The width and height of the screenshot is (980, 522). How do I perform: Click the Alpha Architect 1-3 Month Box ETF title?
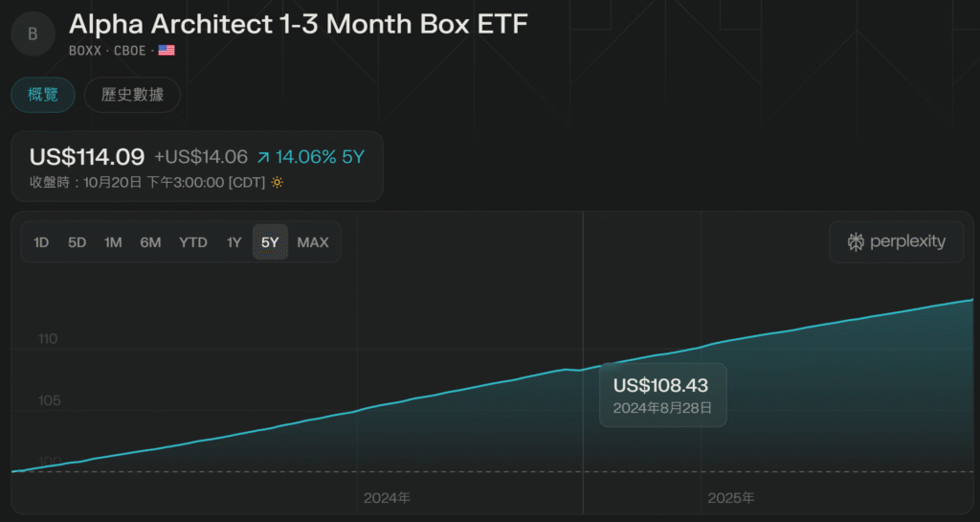coord(298,25)
